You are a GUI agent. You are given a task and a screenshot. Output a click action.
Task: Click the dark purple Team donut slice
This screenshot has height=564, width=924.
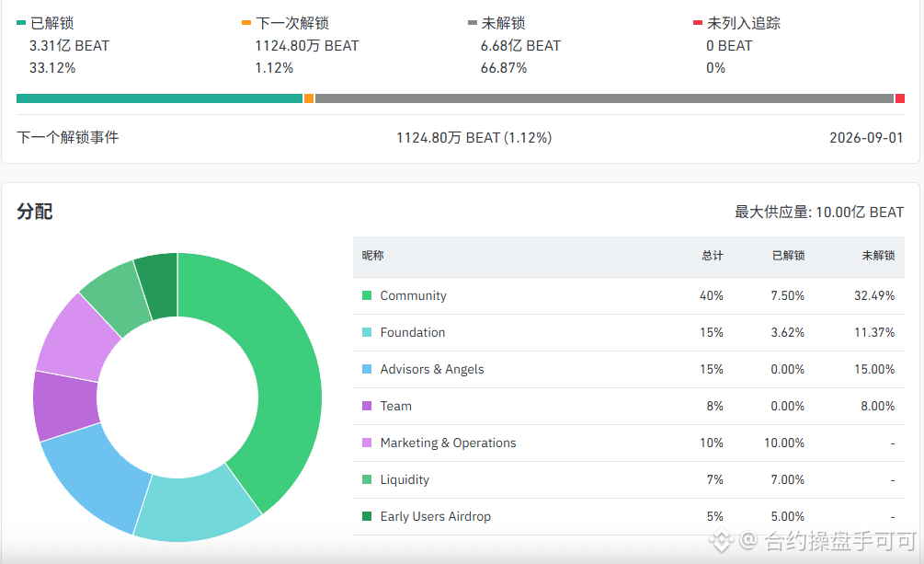point(65,406)
